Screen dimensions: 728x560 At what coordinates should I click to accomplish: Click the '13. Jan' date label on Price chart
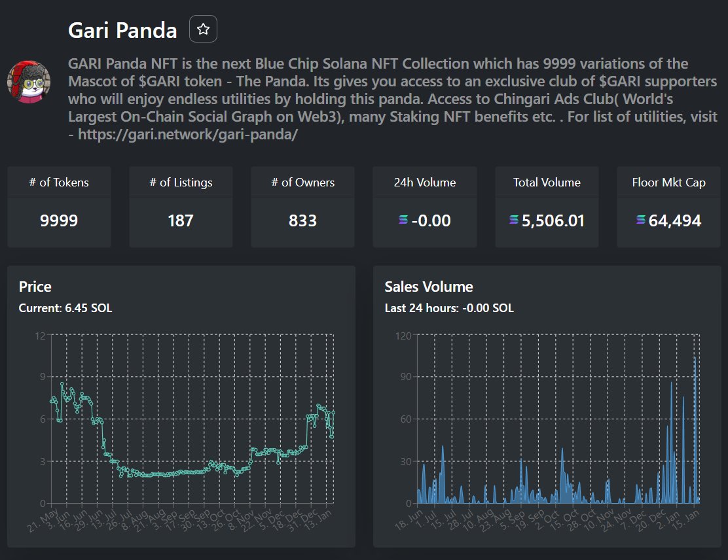[x=318, y=519]
